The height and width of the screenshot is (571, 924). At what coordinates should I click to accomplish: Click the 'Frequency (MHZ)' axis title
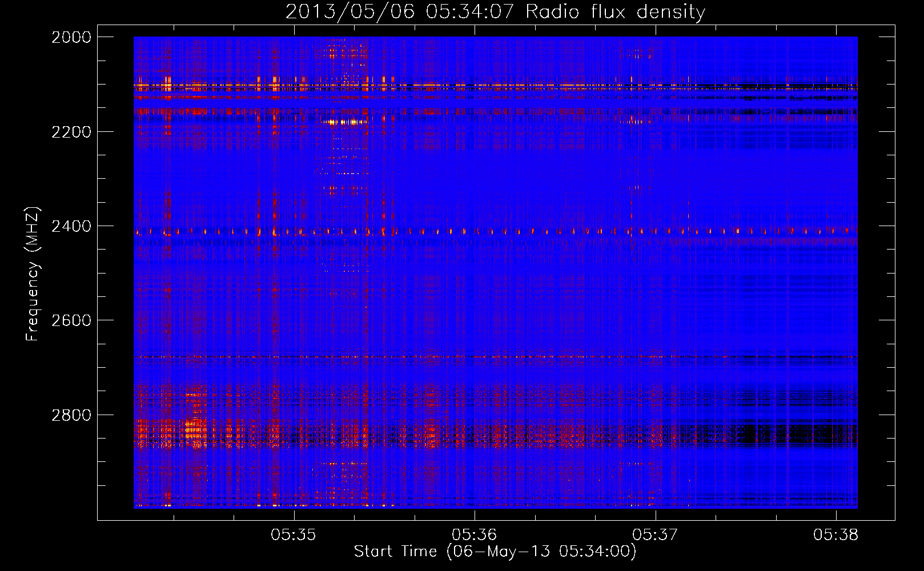pyautogui.click(x=33, y=274)
